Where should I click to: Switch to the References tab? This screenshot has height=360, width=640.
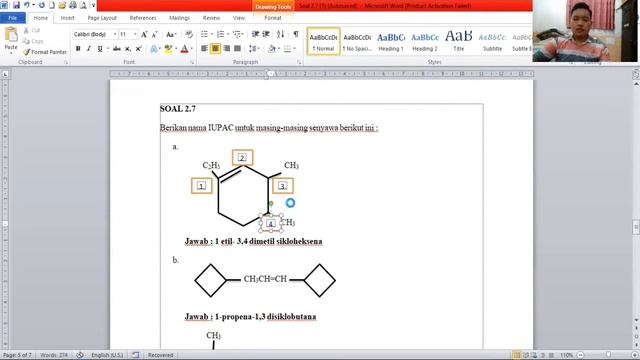coord(143,18)
